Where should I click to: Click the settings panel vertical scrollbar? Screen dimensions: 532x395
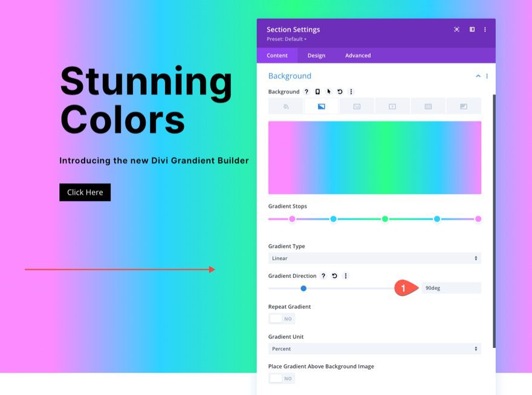point(494,221)
